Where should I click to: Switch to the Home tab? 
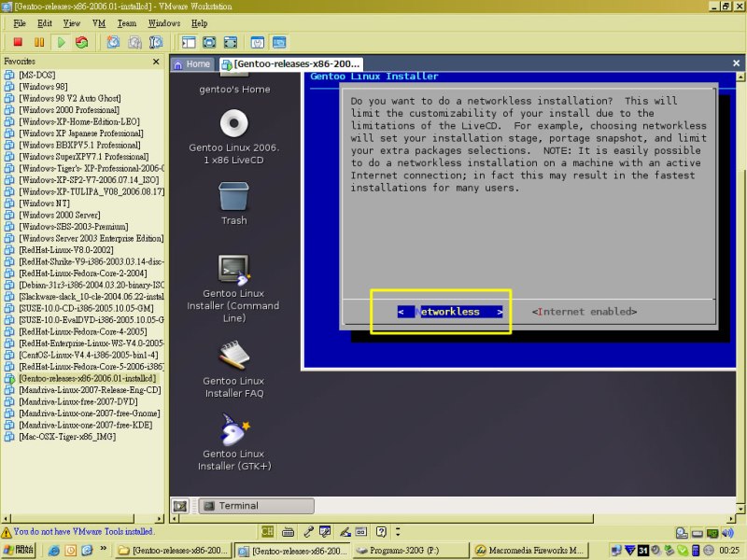coord(193,63)
